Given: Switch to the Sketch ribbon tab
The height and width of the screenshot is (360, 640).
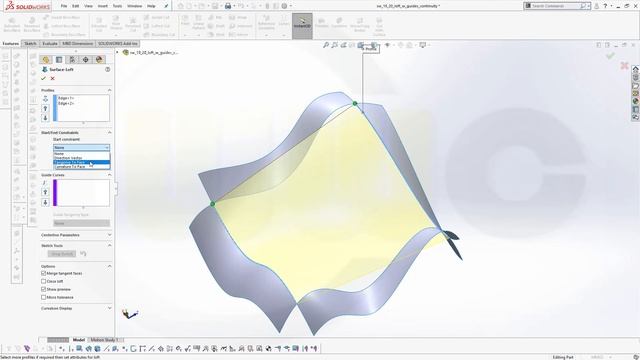Looking at the screenshot, I should pyautogui.click(x=30, y=43).
